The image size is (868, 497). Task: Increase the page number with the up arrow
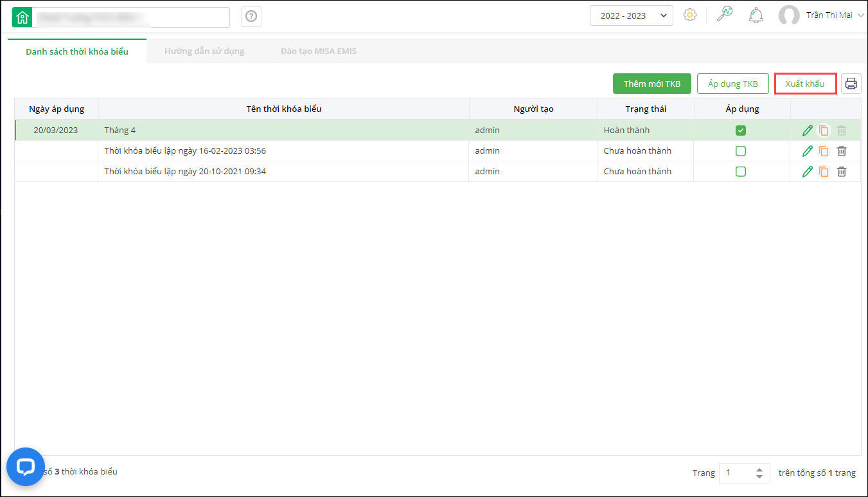[x=759, y=469]
